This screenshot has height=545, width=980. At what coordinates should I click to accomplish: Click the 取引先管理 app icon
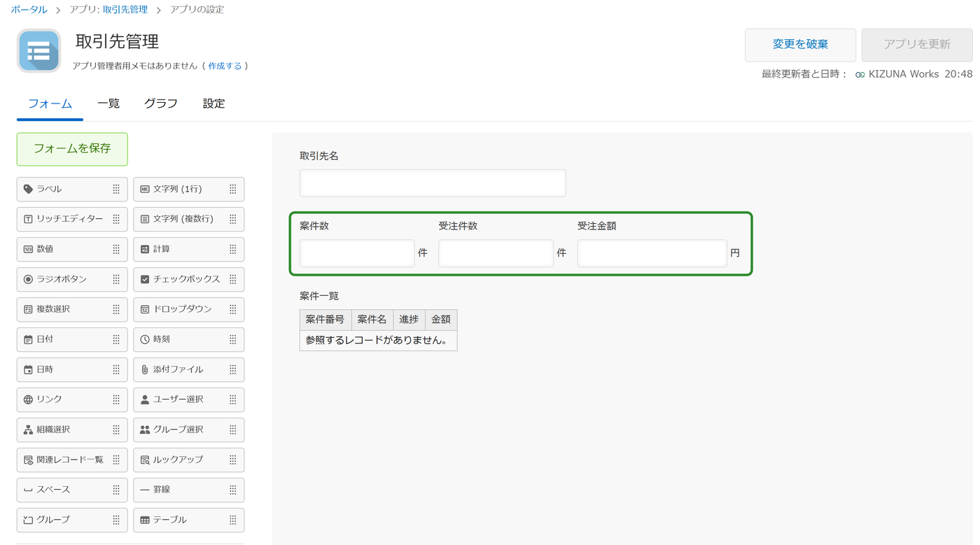[x=39, y=51]
